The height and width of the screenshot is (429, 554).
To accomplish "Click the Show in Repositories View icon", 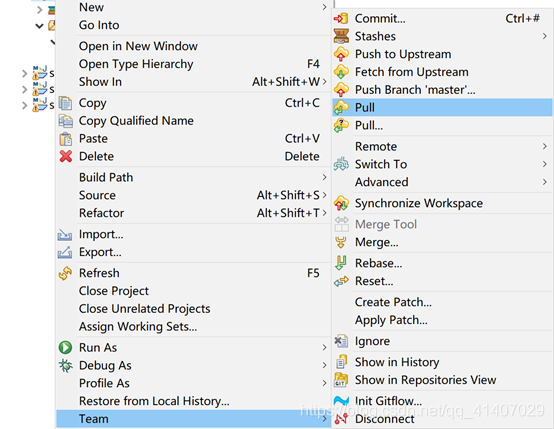I will (x=341, y=380).
